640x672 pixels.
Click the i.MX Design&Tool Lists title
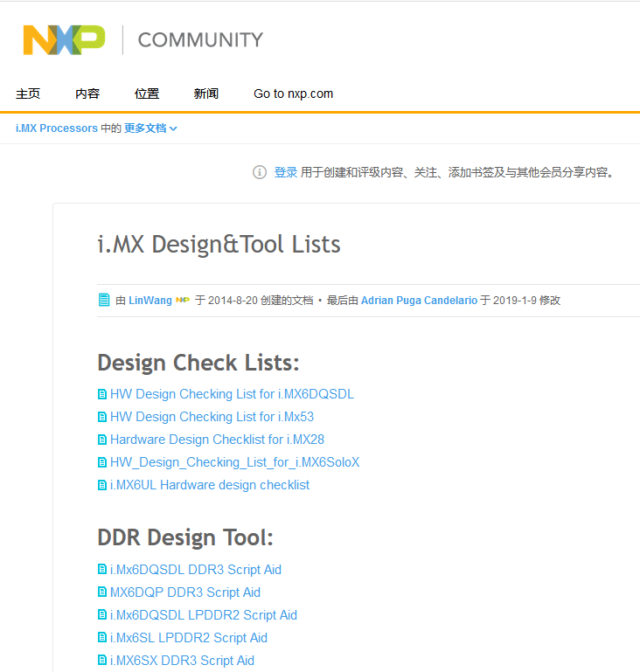(219, 245)
